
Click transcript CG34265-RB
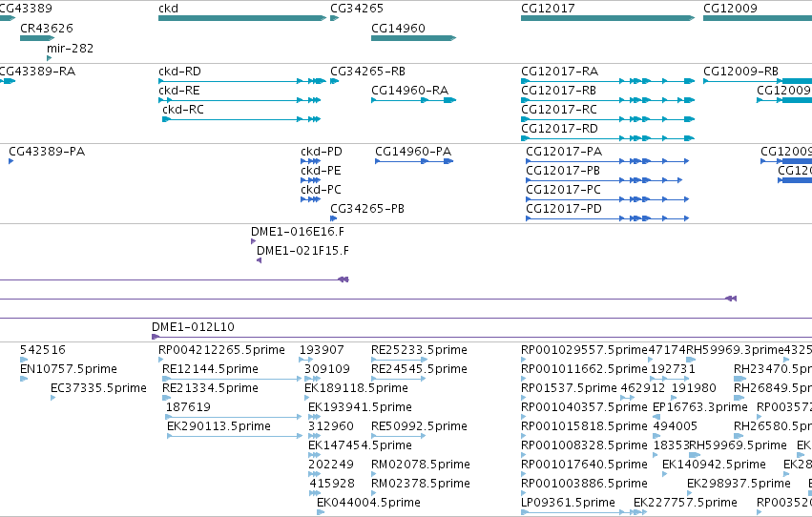point(335,81)
